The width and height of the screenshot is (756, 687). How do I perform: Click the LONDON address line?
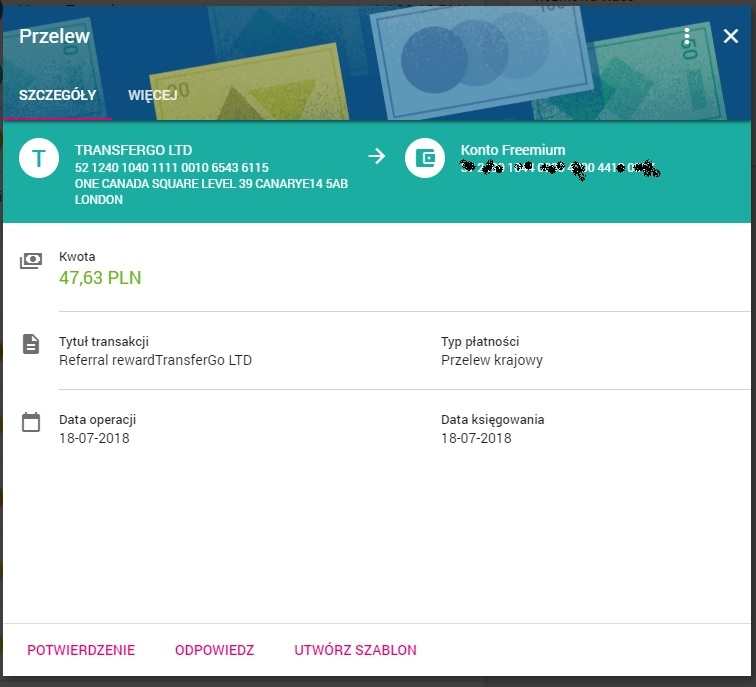[98, 200]
